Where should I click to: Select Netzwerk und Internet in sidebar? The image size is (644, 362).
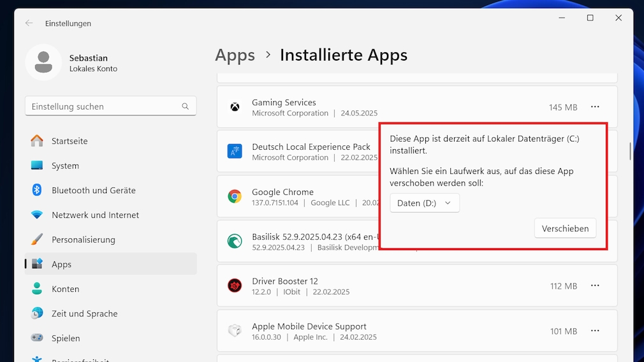[95, 215]
